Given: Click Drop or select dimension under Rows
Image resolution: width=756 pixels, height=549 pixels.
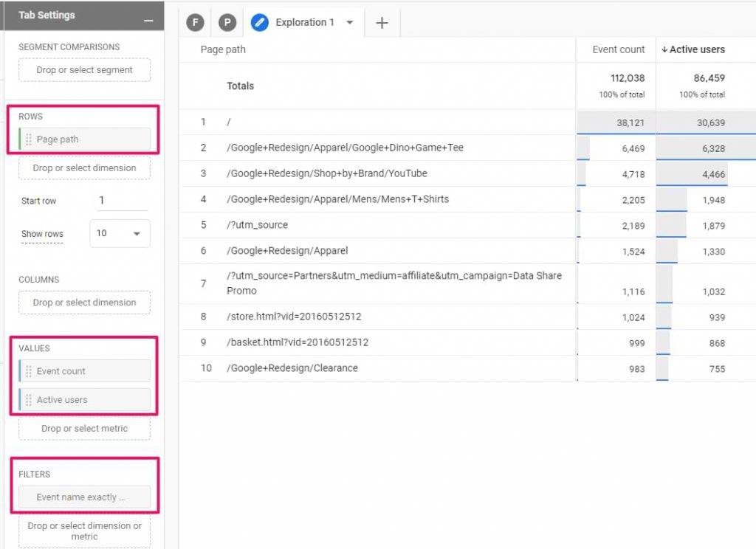Looking at the screenshot, I should point(83,168).
